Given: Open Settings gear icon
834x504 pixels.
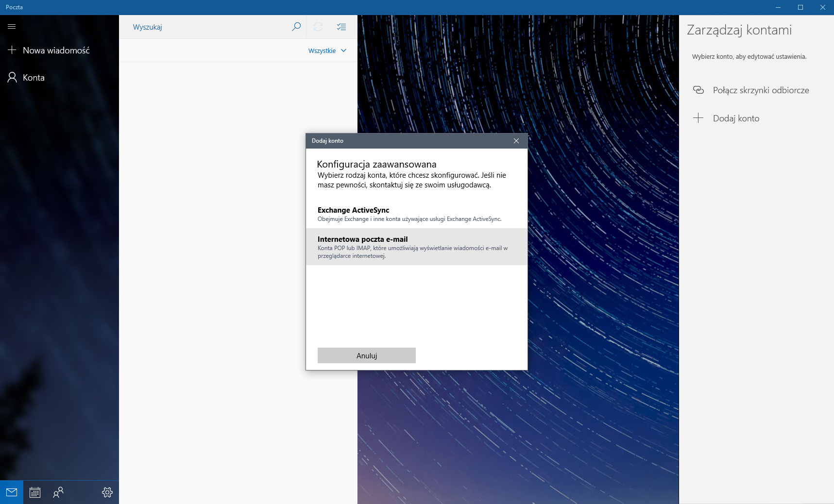Looking at the screenshot, I should pyautogui.click(x=107, y=492).
